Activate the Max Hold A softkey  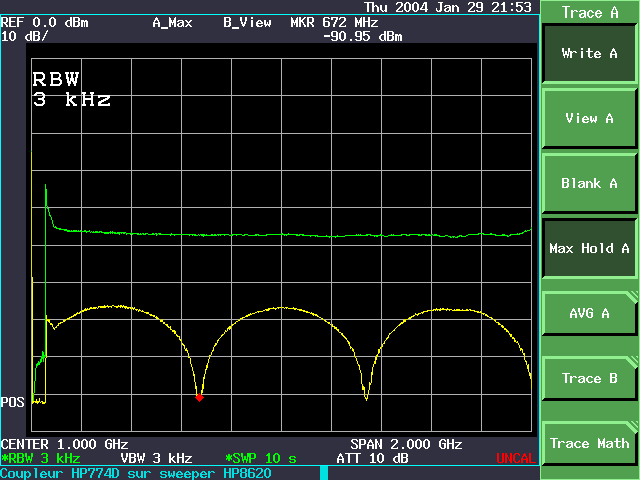pos(589,248)
